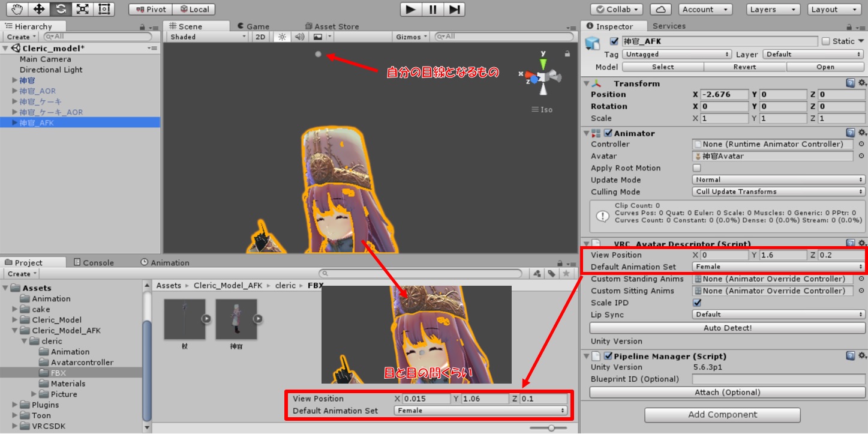Open the Culling Mode dropdown
868x434 pixels.
point(777,191)
